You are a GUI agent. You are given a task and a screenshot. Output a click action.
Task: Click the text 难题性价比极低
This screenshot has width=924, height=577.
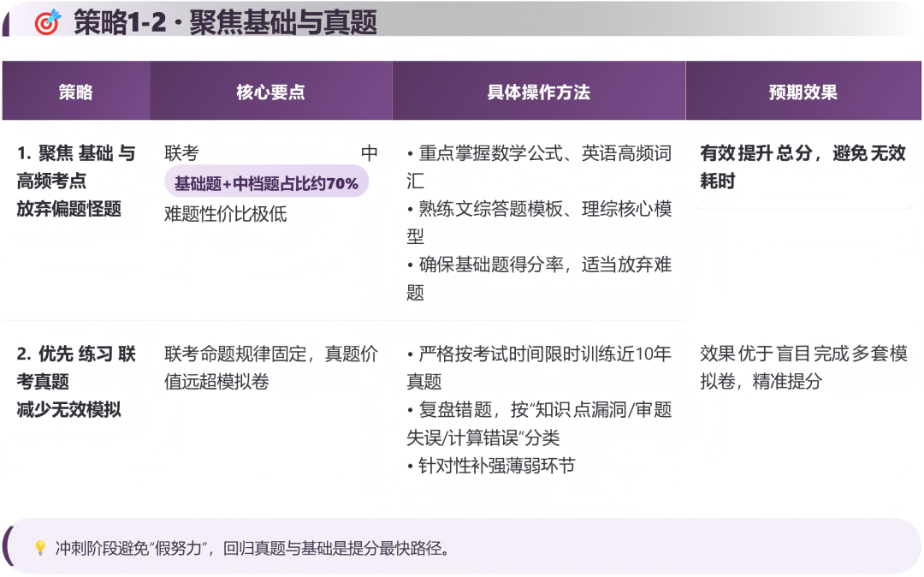[x=226, y=214]
